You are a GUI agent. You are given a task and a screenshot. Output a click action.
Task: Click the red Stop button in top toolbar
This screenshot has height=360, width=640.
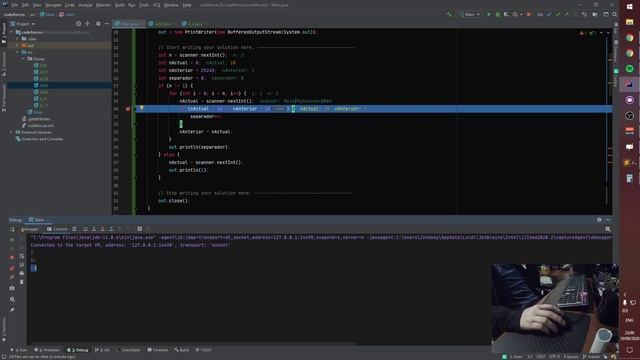click(x=529, y=14)
